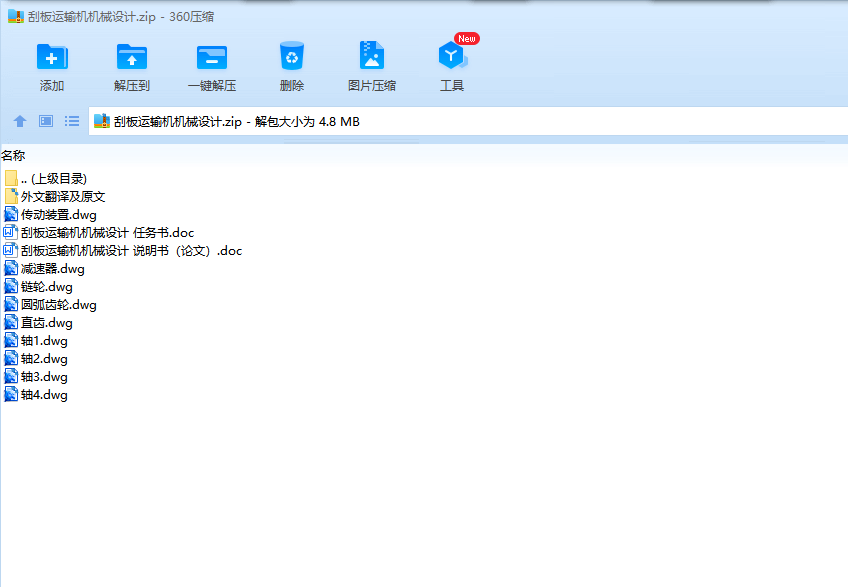Select the 链轮.dwg file icon
848x587 pixels.
(11, 286)
